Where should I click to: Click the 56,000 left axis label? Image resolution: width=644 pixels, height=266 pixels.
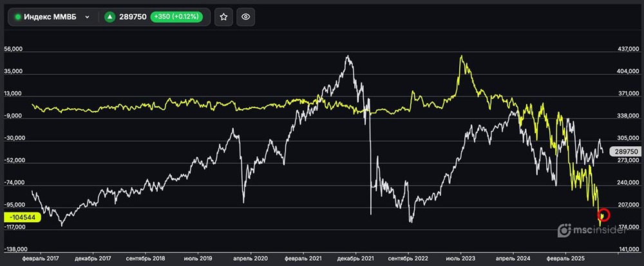[x=13, y=49]
